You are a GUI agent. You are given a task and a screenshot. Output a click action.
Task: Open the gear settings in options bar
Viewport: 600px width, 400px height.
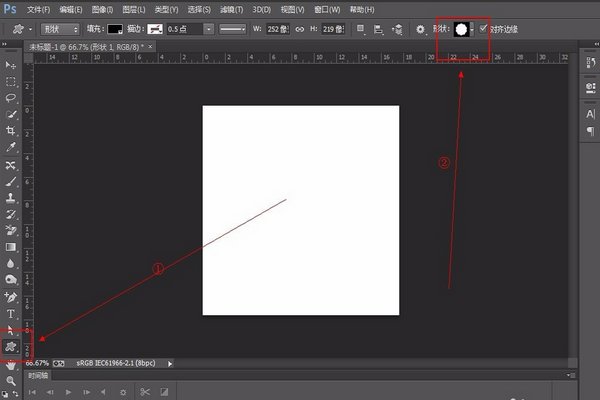(x=420, y=30)
